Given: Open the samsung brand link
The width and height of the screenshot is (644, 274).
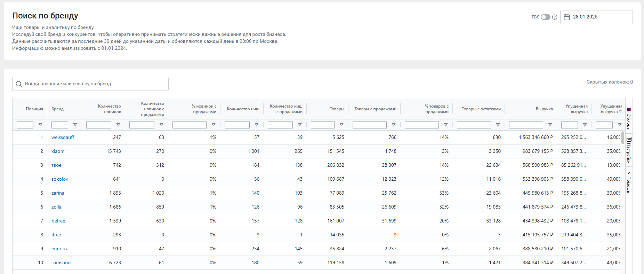Looking at the screenshot, I should pos(61,263).
